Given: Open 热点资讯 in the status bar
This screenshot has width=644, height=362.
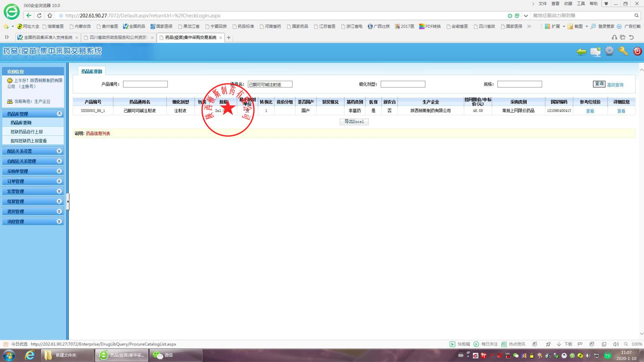Looking at the screenshot, I should [513, 344].
